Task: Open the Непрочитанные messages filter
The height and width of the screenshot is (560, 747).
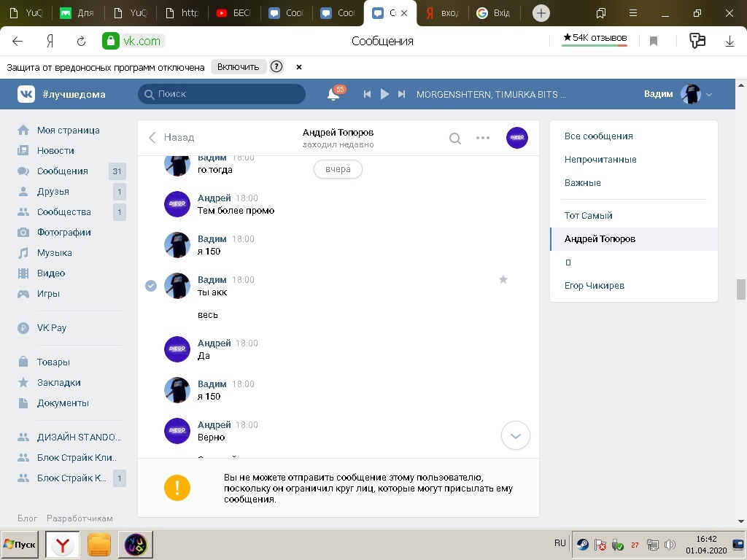Action: [600, 159]
